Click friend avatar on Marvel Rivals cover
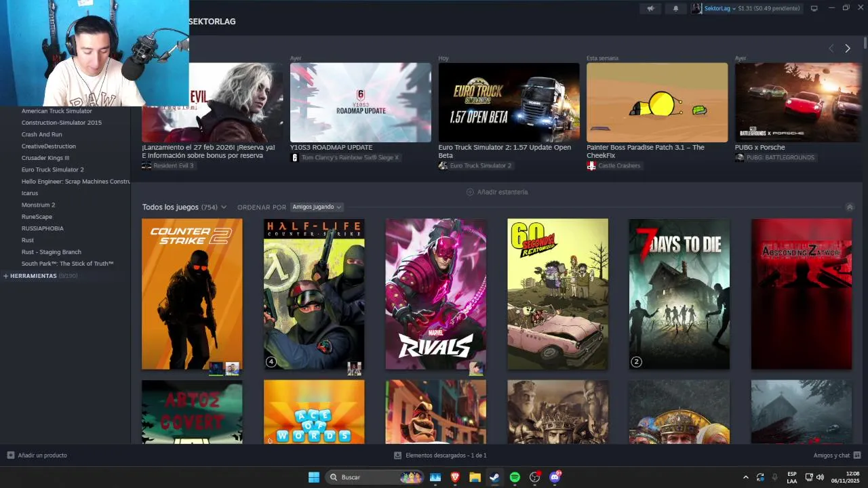The image size is (868, 488). (477, 368)
